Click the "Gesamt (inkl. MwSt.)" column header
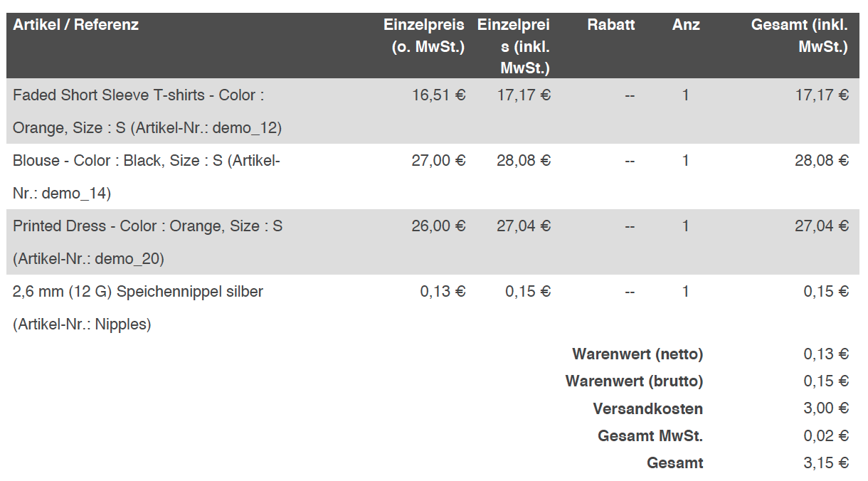Screen dimensions: 868x481 (800, 36)
